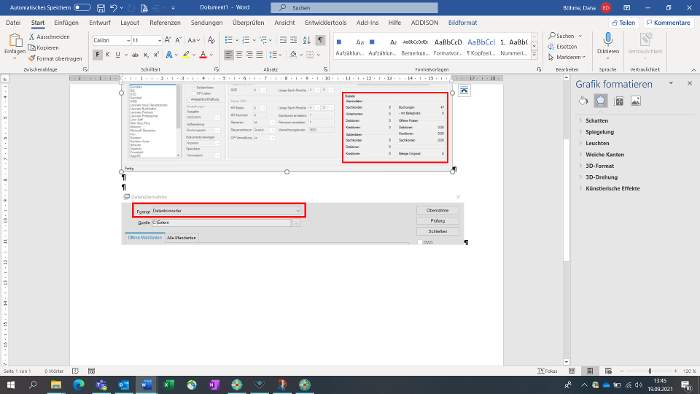Viewport: 700px width, 394px height.
Task: Toggle Automatisches Speichern switch
Action: tap(82, 8)
